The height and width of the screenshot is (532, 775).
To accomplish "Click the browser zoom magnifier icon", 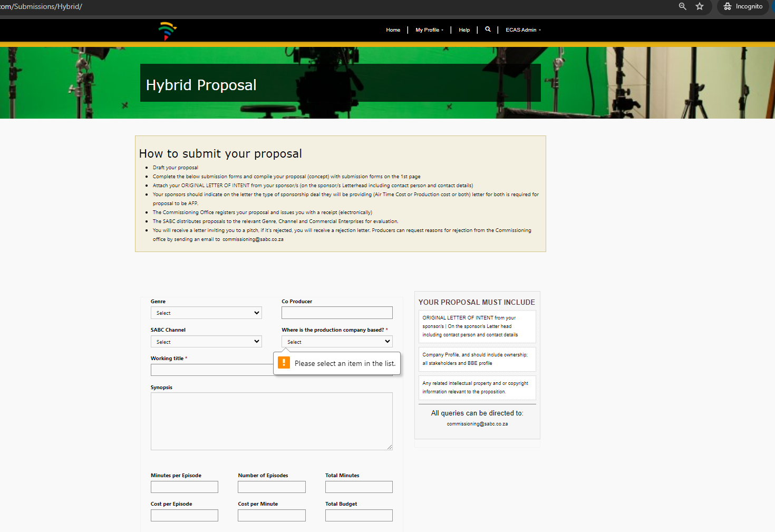I will [x=682, y=6].
